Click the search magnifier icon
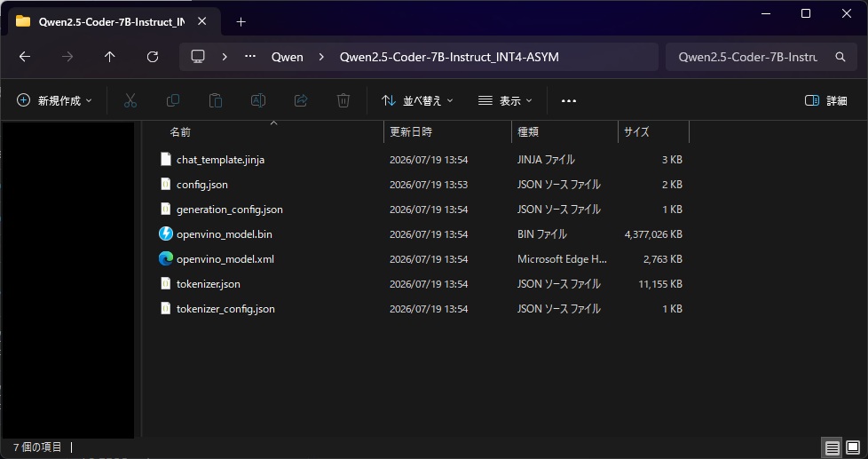Image resolution: width=868 pixels, height=459 pixels. pos(840,57)
